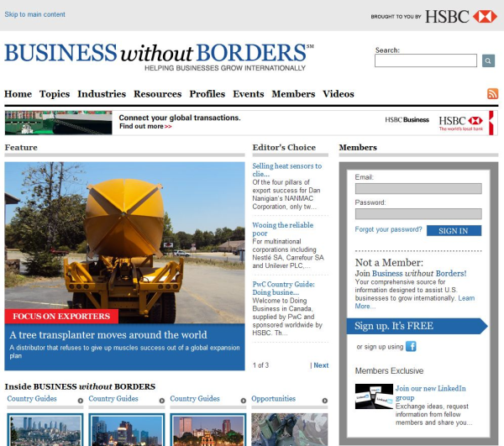Open the LinkedIn group thumbnail image
The image size is (504, 446).
tap(374, 396)
